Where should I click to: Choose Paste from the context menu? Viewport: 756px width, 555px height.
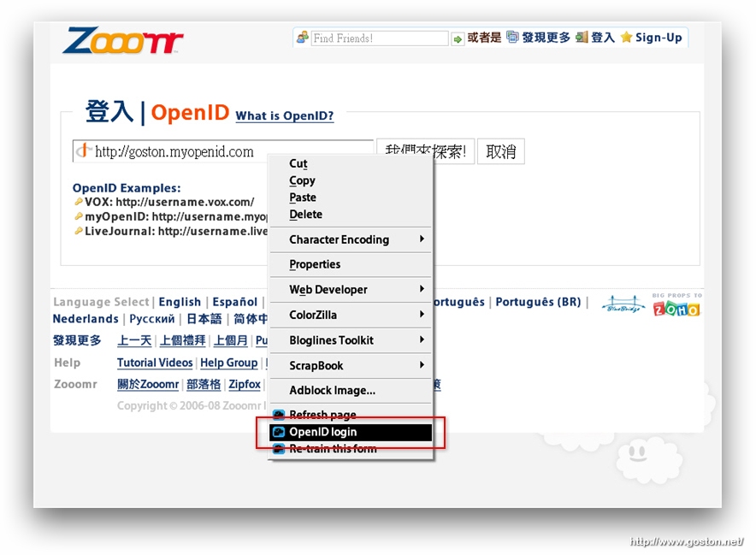[x=351, y=198]
